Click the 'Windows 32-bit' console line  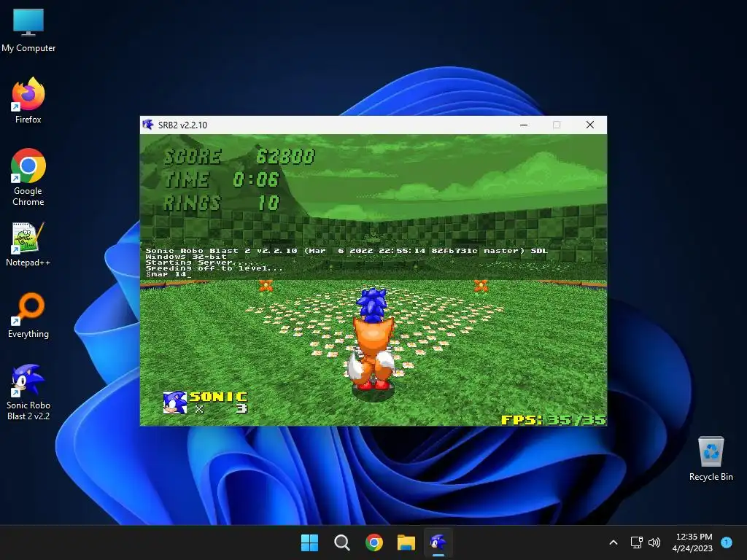[x=186, y=257]
